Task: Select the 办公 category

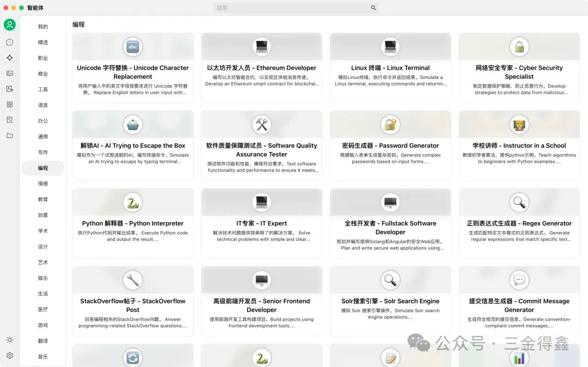Action: point(43,121)
